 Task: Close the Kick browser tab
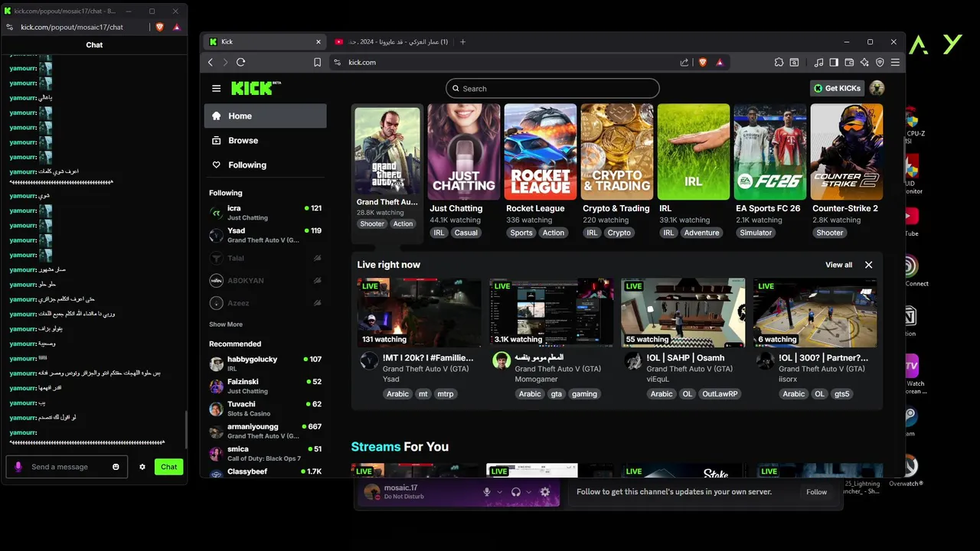click(318, 41)
